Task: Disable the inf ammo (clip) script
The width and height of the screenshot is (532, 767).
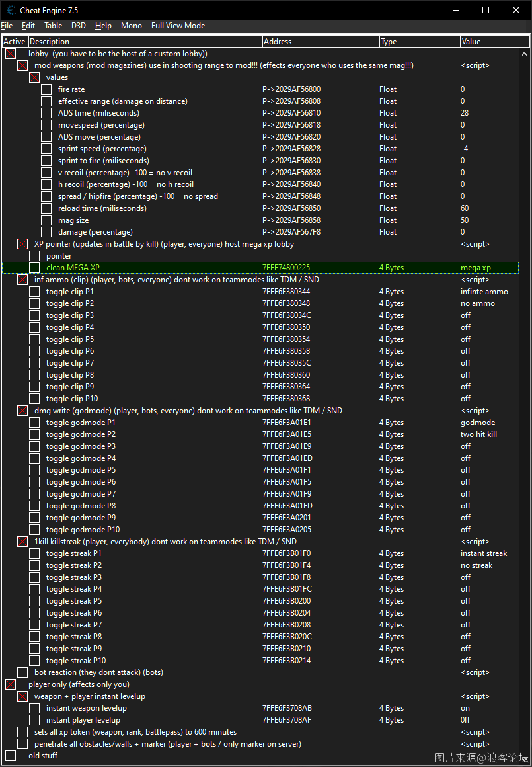Action: click(x=22, y=280)
